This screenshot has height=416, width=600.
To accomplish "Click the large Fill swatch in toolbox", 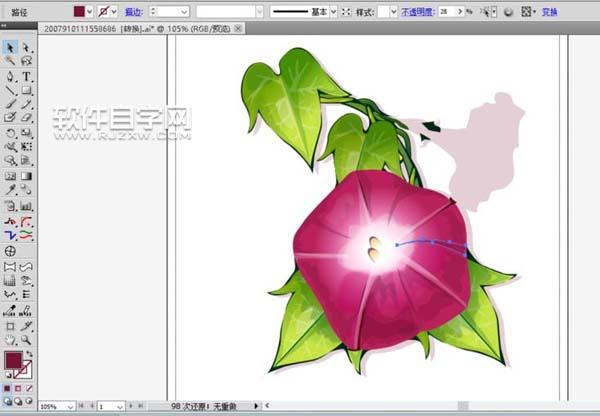I will (13, 361).
